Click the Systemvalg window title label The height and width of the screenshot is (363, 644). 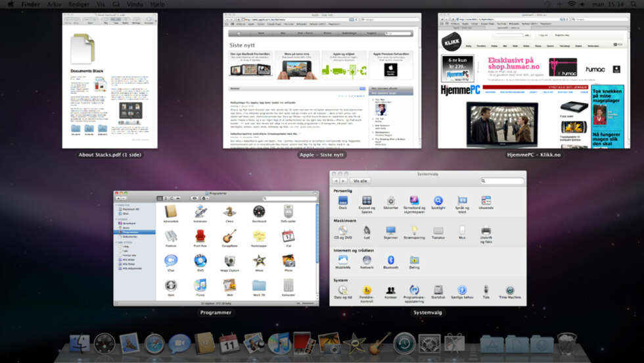coord(428,312)
